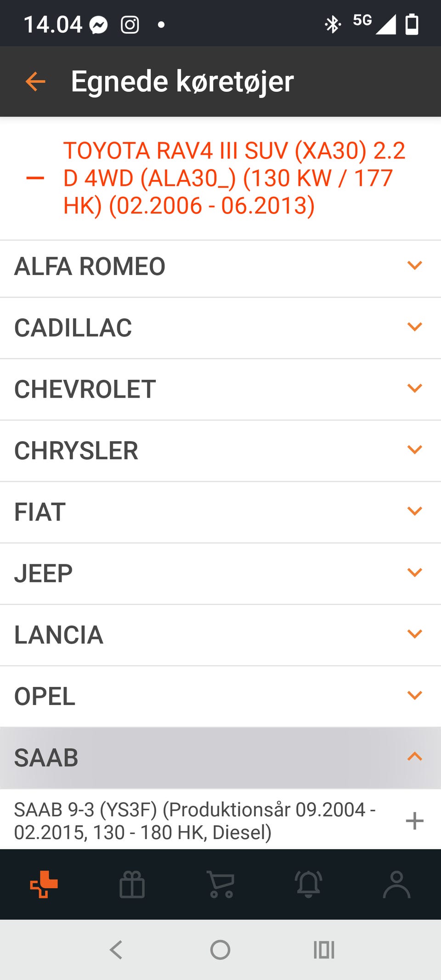Collapse the Toyota RAV4 minus icon
The width and height of the screenshot is (441, 980).
[35, 178]
